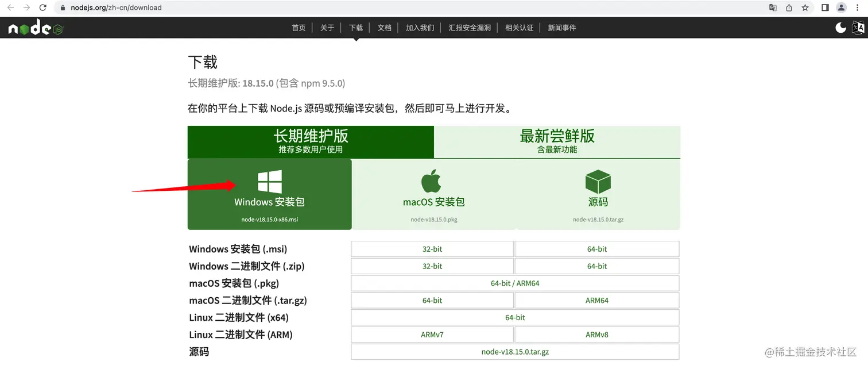Click Windows 二进制文件 (.zip) row label
The height and width of the screenshot is (369, 868).
click(247, 266)
